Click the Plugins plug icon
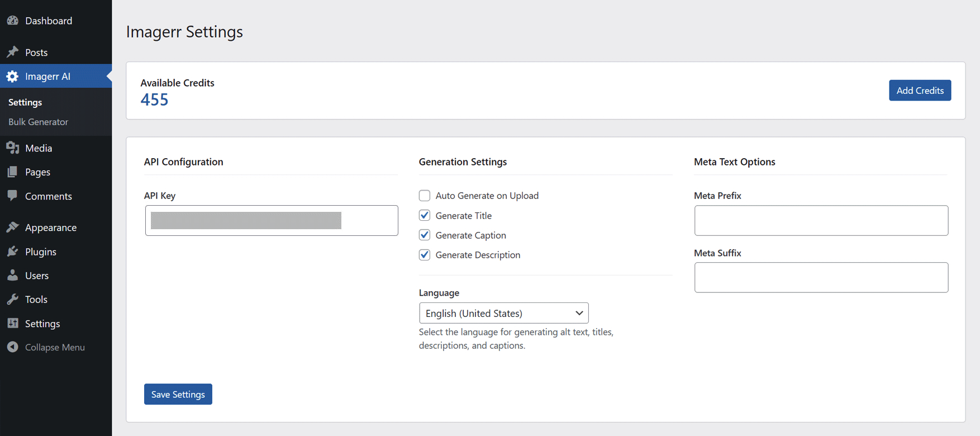The height and width of the screenshot is (436, 980). point(13,251)
